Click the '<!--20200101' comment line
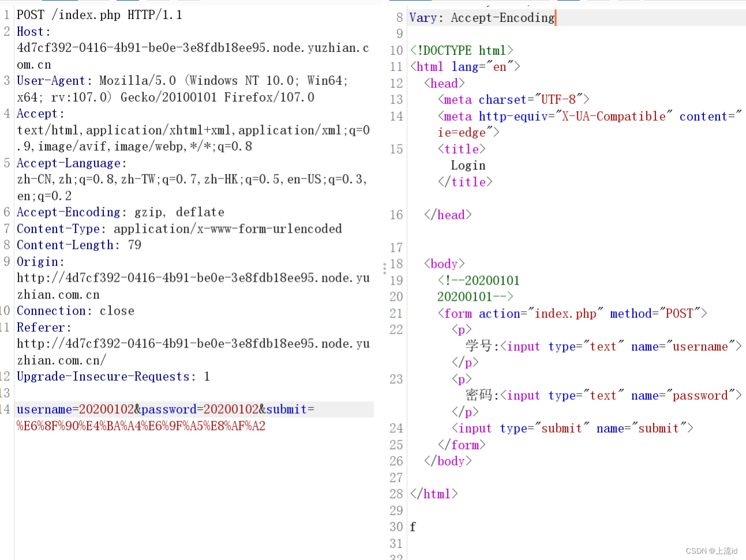The width and height of the screenshot is (746, 560). point(479,281)
